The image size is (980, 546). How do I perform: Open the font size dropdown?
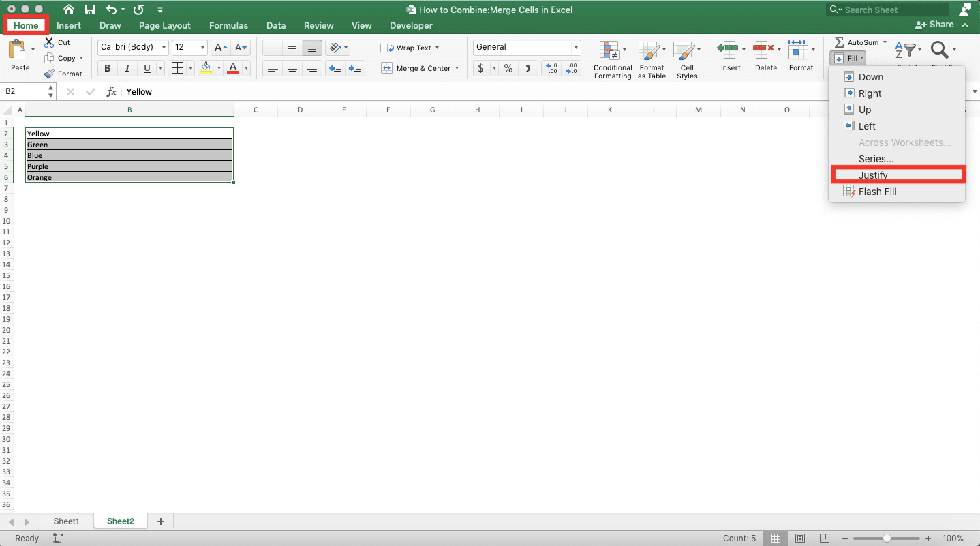(202, 48)
